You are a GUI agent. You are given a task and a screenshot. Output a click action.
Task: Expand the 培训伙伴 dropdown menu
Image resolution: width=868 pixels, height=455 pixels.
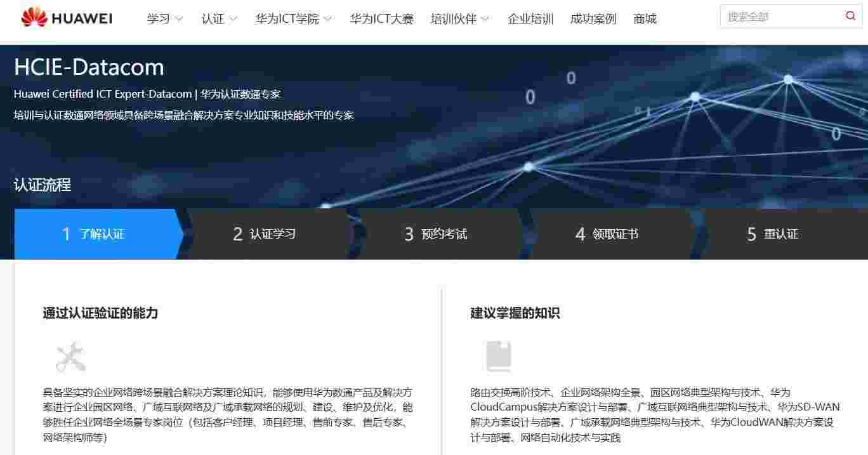pyautogui.click(x=459, y=19)
